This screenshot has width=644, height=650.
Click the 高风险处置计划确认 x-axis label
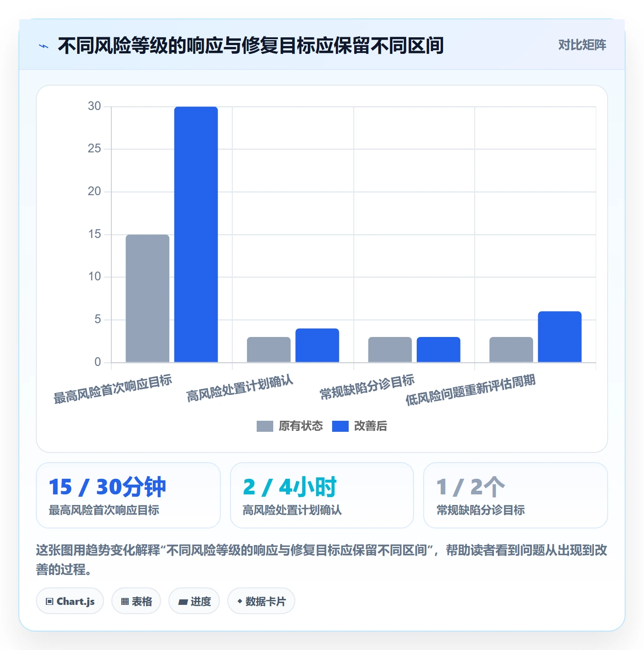click(x=240, y=388)
